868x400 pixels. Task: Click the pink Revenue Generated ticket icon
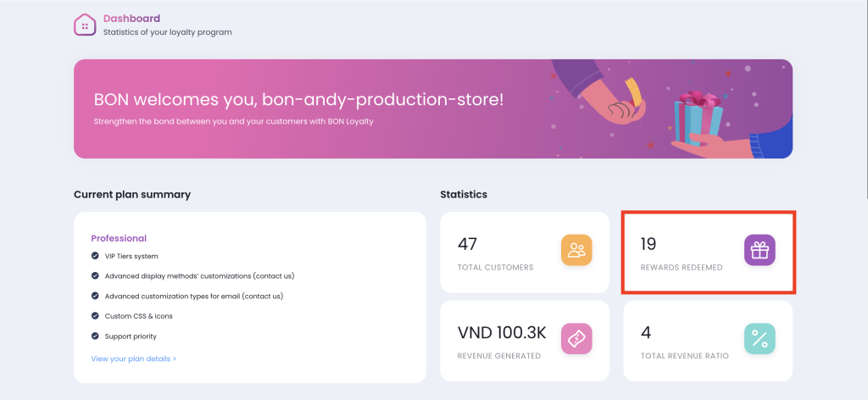(576, 338)
